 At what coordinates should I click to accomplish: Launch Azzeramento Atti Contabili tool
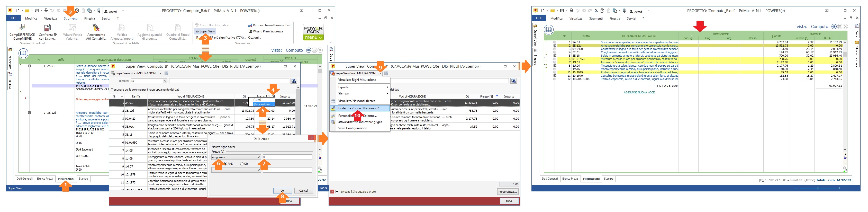[x=96, y=32]
